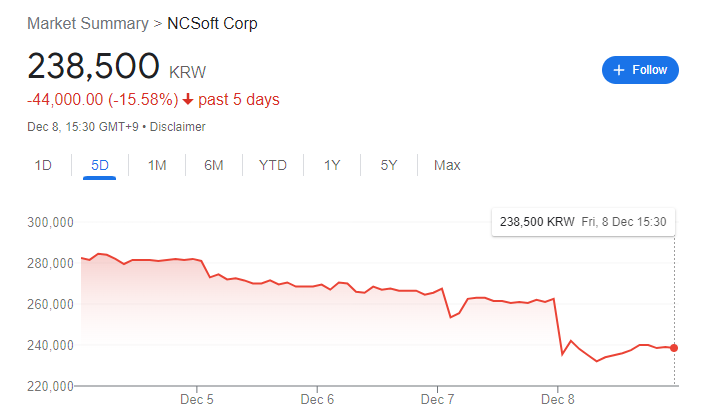Viewport: 717px width, 414px height.
Task: Open the Disclaimer link
Action: click(x=179, y=127)
